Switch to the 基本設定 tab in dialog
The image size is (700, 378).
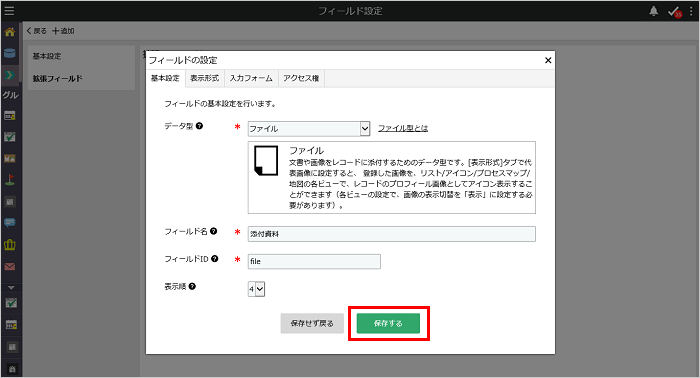[165, 78]
